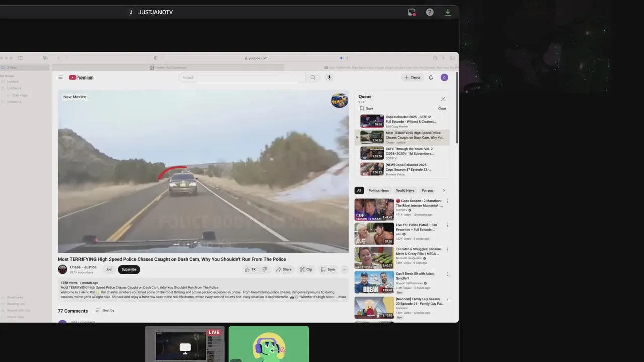Reload the page in Safari address bar
Screen dimensions: 644x362
coord(347,58)
